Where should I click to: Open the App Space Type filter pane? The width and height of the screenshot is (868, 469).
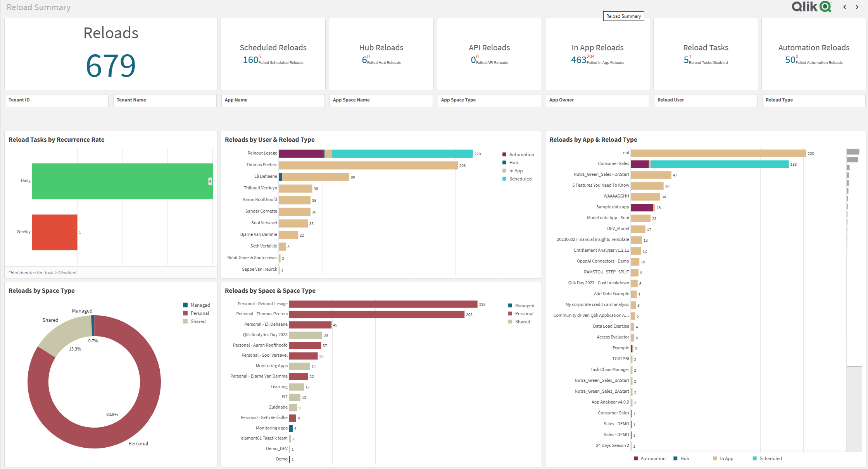[x=489, y=100]
